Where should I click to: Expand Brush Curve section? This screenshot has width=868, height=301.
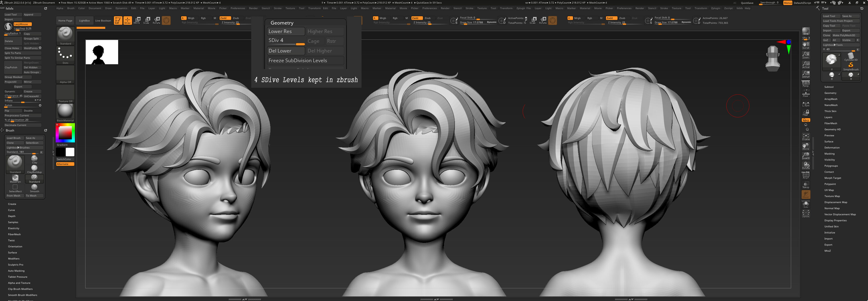click(11, 210)
